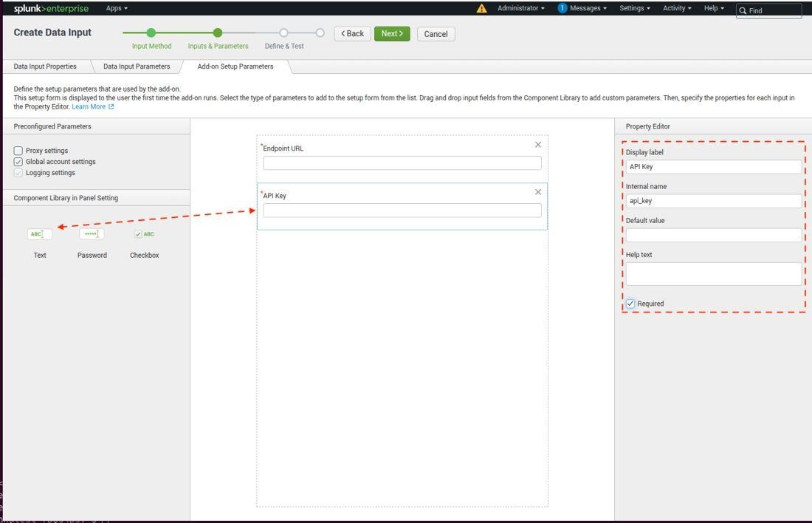The height and width of the screenshot is (523, 812).
Task: Select Add-on Setup Parameters tab
Action: pos(235,66)
